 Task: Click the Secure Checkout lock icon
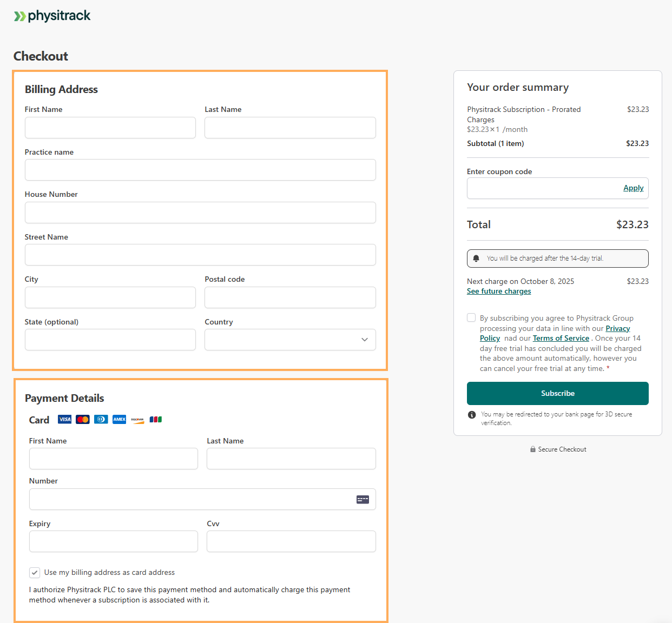[x=532, y=449]
